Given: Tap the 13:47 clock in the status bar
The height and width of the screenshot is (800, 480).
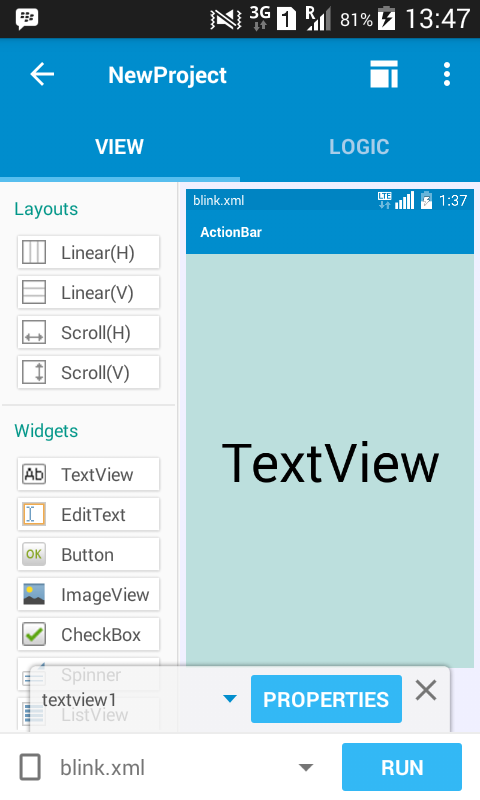Looking at the screenshot, I should [438, 19].
